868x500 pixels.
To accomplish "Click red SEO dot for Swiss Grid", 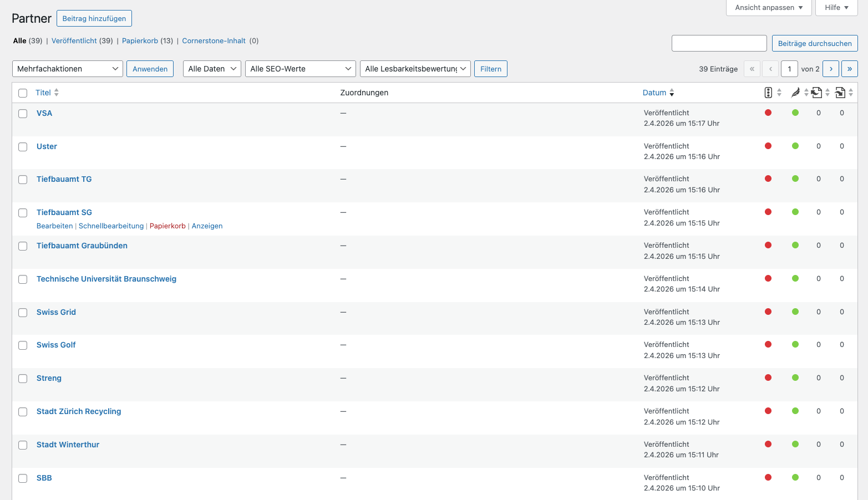I will pos(768,312).
